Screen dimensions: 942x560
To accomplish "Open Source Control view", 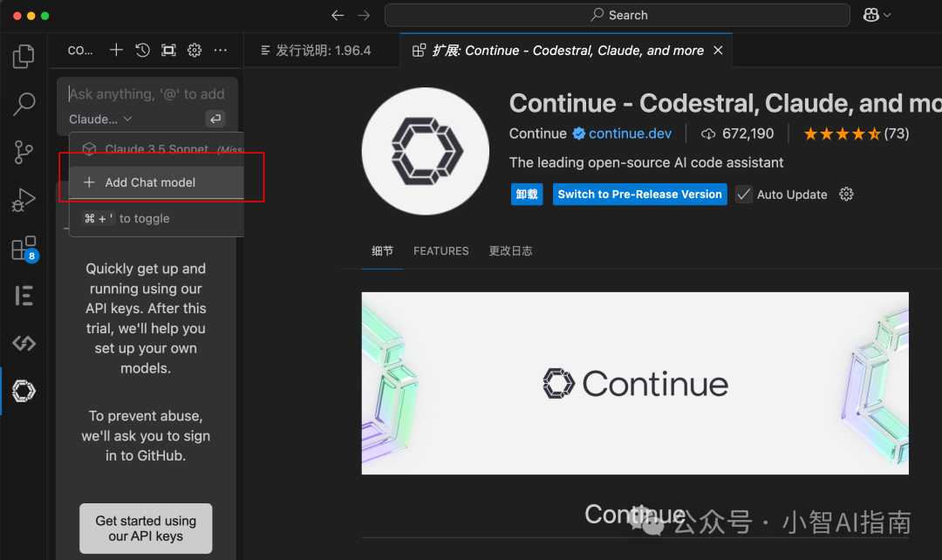I will pos(24,153).
